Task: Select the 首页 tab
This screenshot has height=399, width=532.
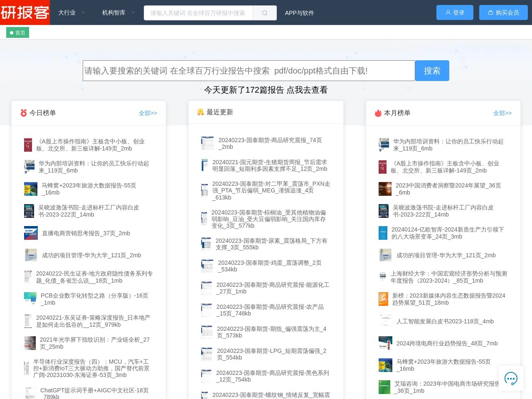Action: click(x=17, y=33)
